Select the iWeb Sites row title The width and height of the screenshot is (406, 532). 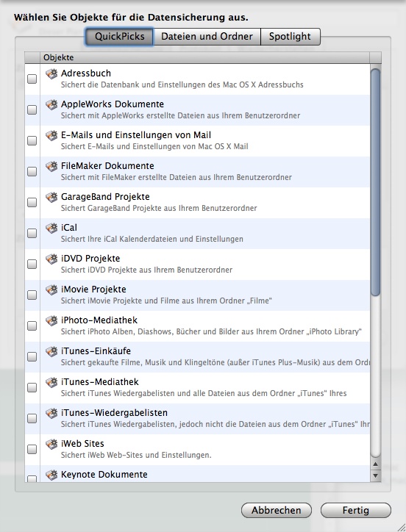tap(82, 444)
